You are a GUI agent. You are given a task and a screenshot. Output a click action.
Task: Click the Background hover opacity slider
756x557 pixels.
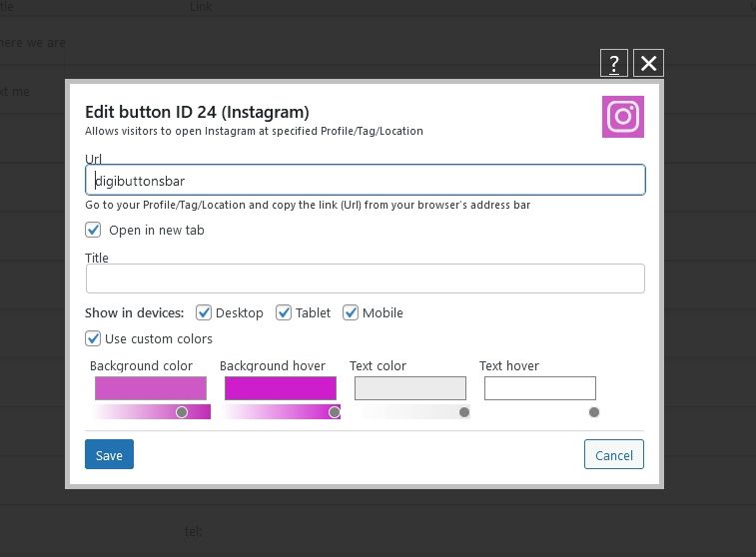click(281, 412)
